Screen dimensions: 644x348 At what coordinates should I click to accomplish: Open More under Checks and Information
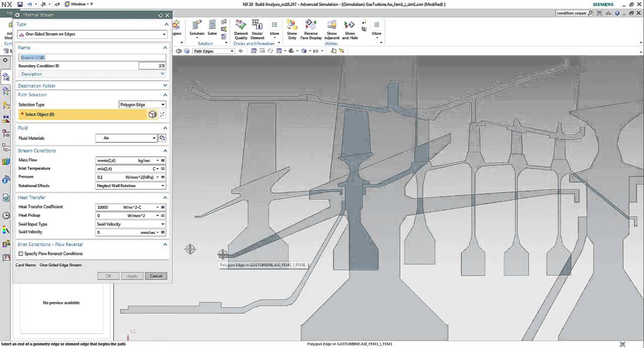[x=274, y=28]
